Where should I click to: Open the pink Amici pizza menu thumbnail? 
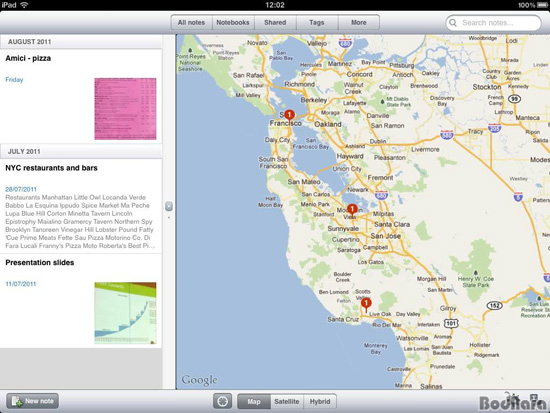click(125, 109)
